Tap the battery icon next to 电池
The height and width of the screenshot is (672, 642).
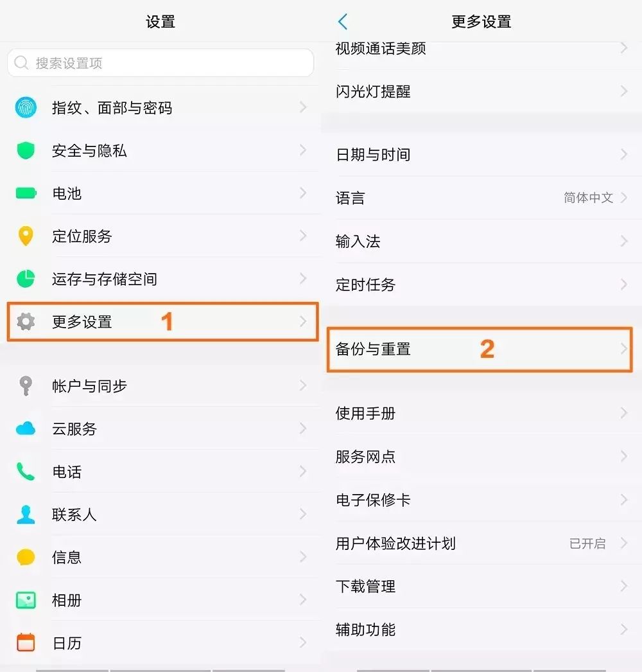(25, 193)
